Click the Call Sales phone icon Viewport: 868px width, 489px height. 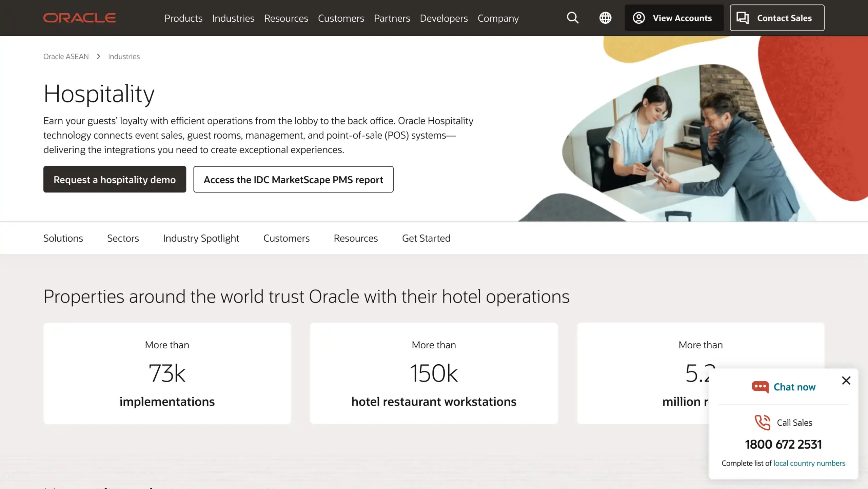click(x=763, y=422)
